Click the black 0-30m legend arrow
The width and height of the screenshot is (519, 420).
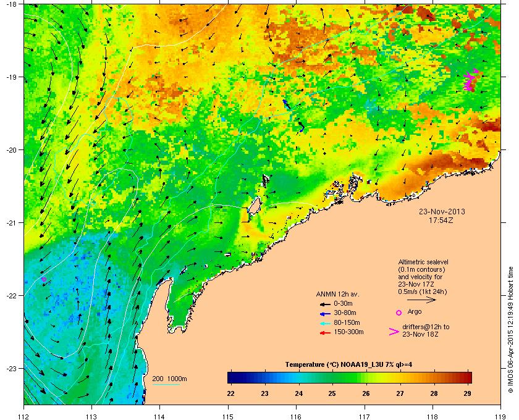pyautogui.click(x=326, y=304)
